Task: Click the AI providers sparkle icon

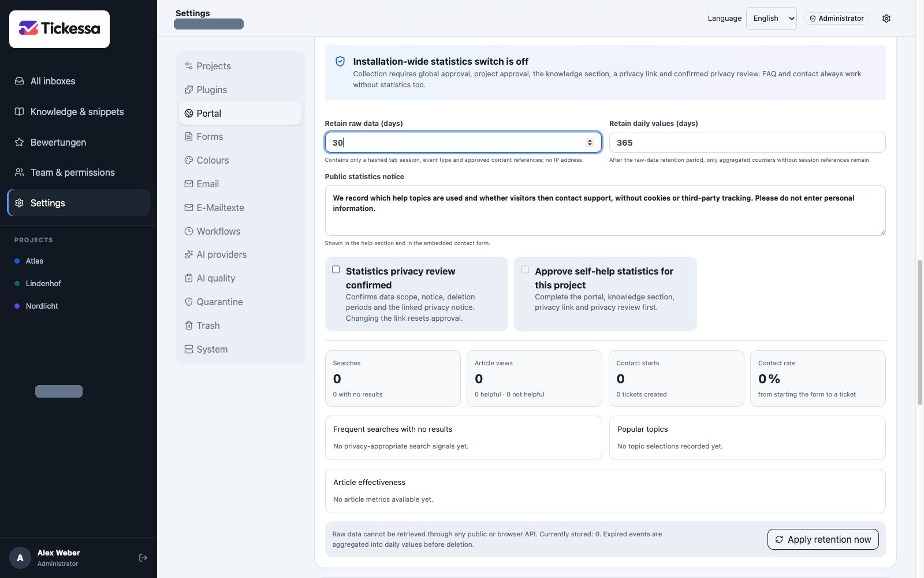Action: point(188,254)
